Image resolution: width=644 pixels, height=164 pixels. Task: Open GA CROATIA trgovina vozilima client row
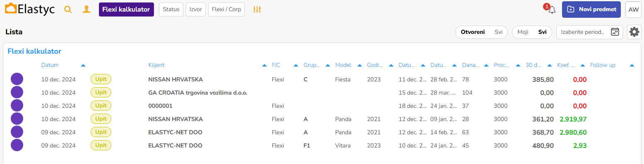[x=197, y=93]
